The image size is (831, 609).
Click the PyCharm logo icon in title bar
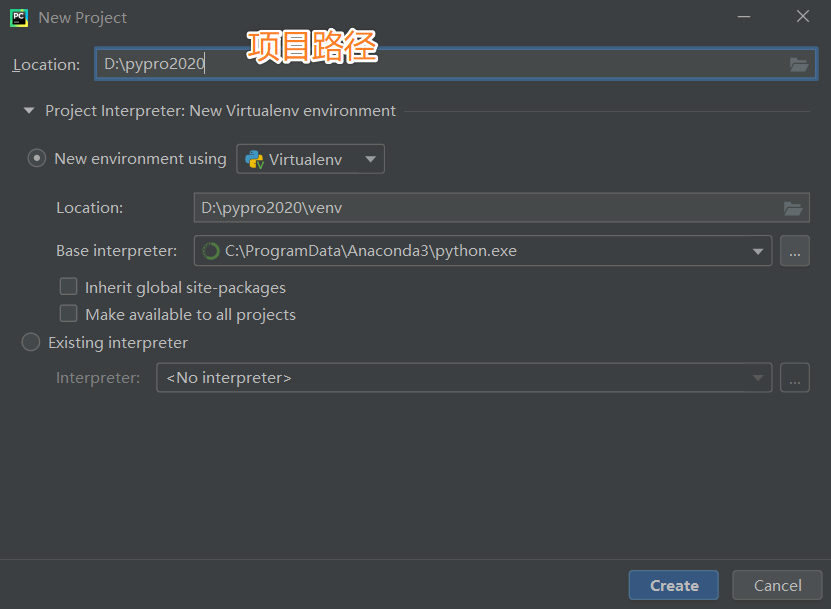coord(19,17)
